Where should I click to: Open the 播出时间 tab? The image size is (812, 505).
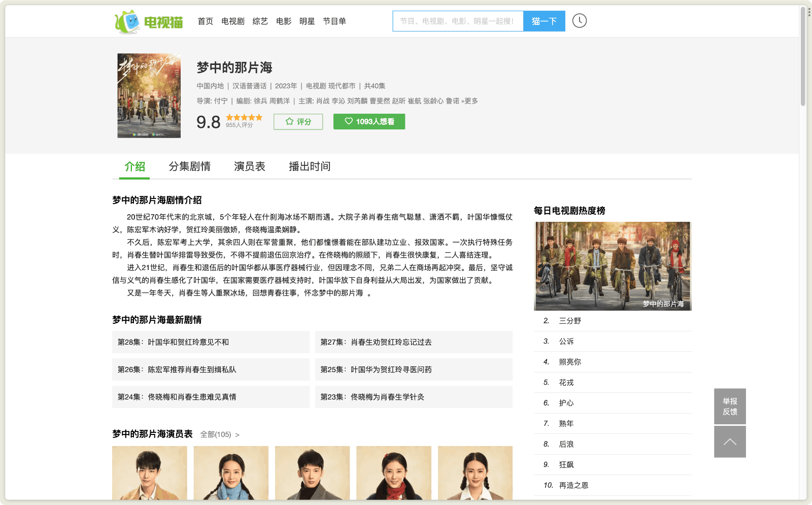tap(310, 166)
